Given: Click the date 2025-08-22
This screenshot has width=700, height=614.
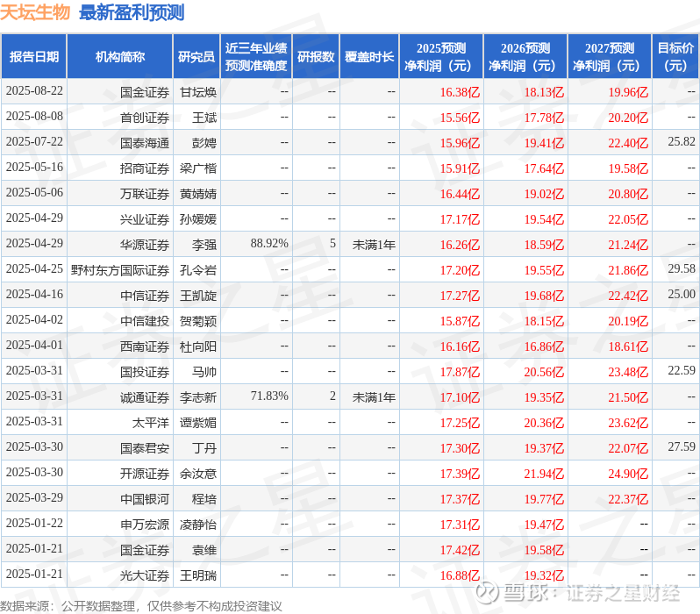Looking at the screenshot, I should [34, 91].
